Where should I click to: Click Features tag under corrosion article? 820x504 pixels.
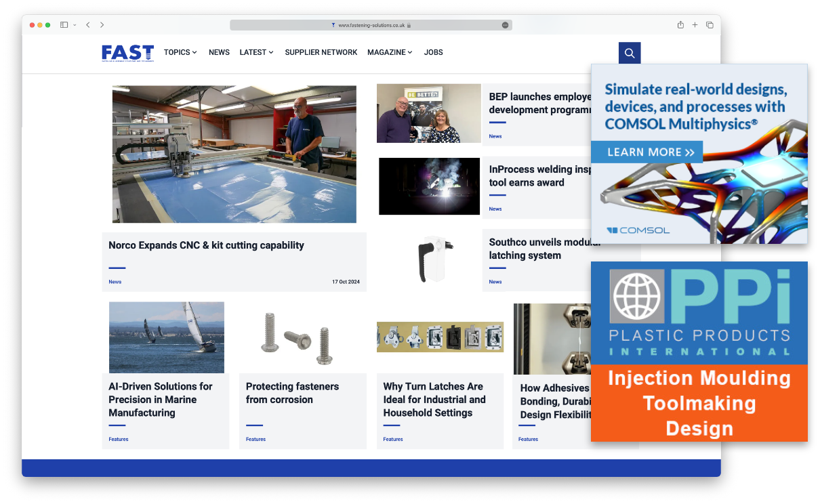click(255, 440)
